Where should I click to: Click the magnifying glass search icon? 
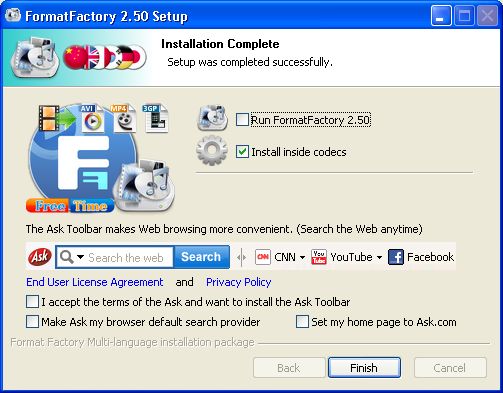[x=67, y=257]
